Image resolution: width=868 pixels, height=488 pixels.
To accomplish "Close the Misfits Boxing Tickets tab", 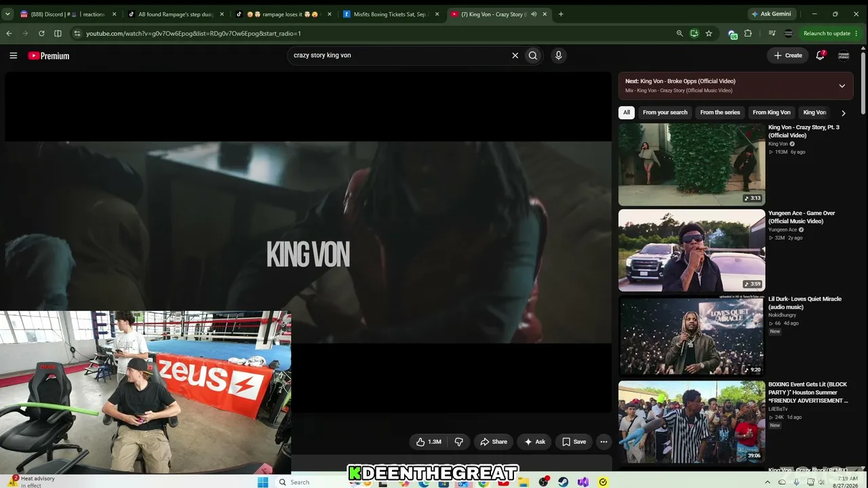I will click(437, 14).
